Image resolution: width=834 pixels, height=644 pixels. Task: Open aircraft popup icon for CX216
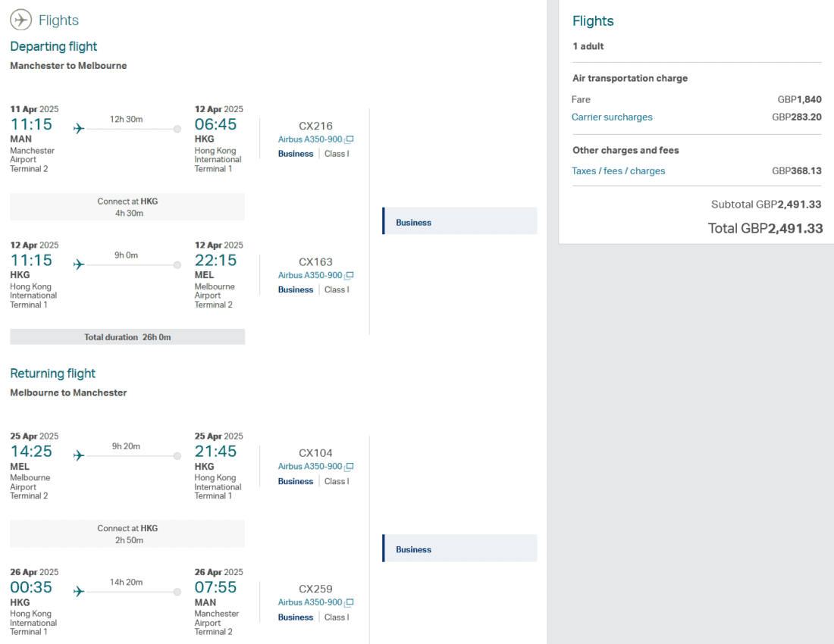[x=350, y=139]
